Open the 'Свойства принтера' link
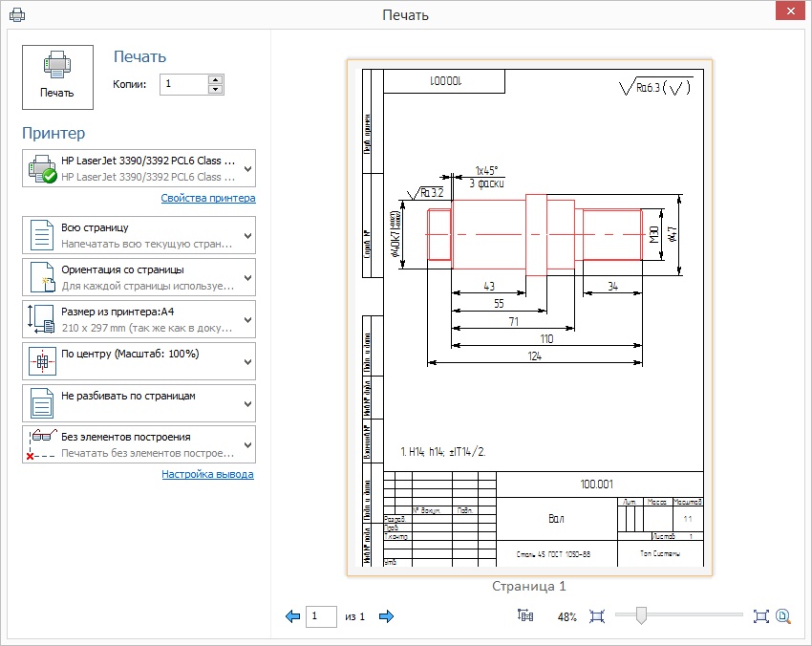The image size is (812, 646). [207, 199]
